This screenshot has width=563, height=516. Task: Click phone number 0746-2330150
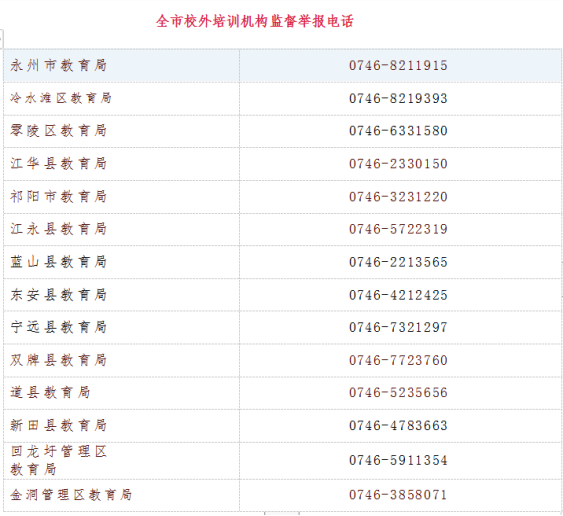(398, 164)
